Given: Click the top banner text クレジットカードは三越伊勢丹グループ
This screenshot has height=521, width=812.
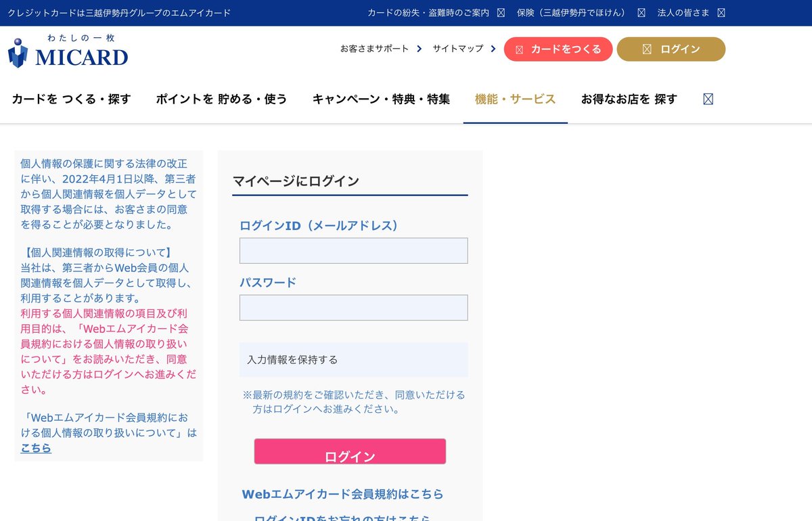Looking at the screenshot, I should click(x=119, y=13).
